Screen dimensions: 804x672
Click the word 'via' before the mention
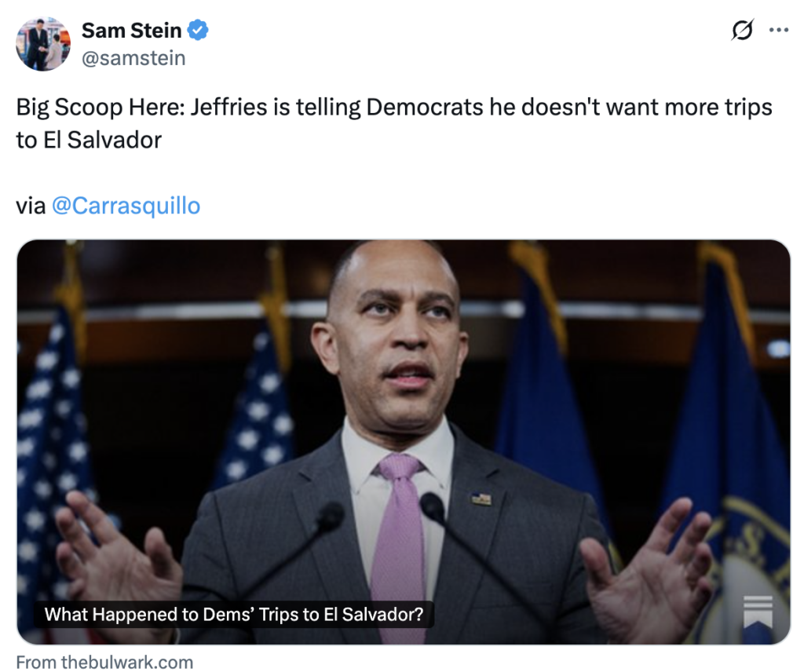click(x=30, y=206)
